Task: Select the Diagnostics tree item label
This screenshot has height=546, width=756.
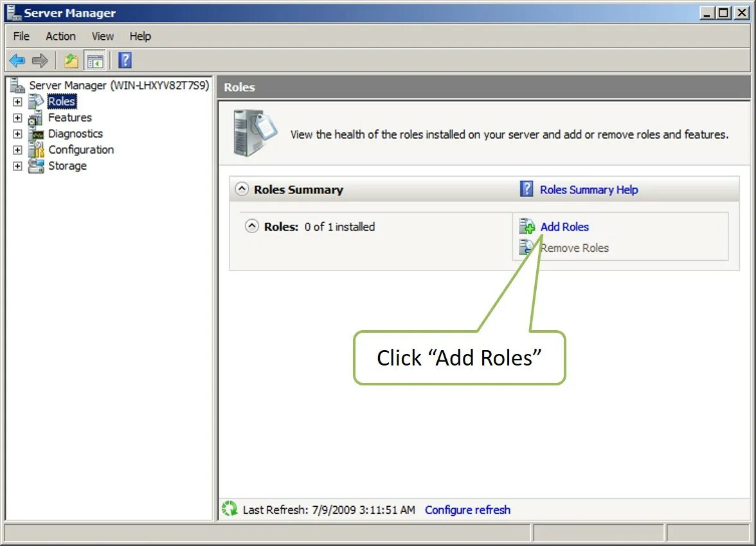Action: pyautogui.click(x=76, y=134)
